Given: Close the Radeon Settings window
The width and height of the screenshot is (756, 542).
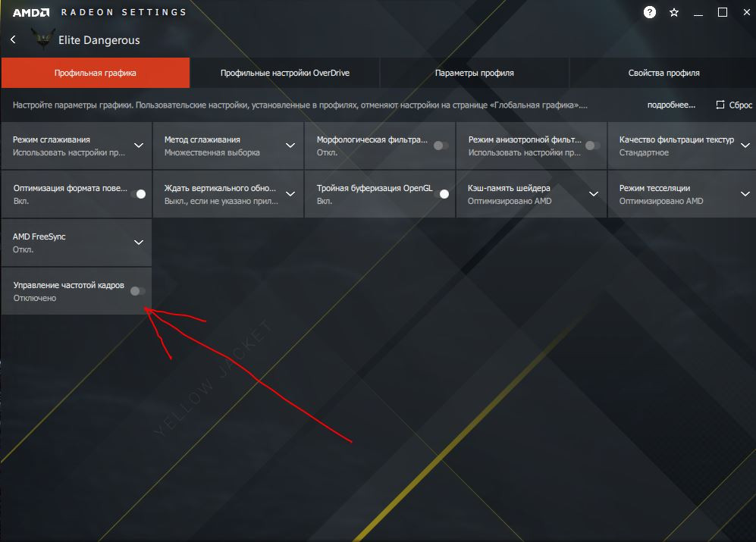Looking at the screenshot, I should point(746,13).
